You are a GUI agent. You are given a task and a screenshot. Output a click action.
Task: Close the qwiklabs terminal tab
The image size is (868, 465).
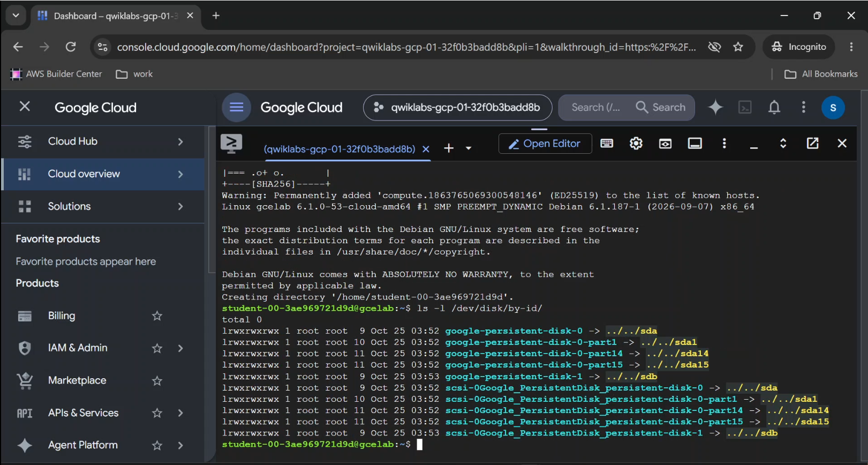coord(426,149)
